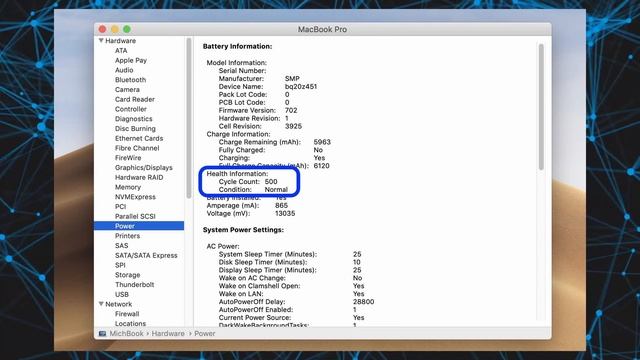Select Printers in the sidebar
640x360 pixels.
(127, 236)
